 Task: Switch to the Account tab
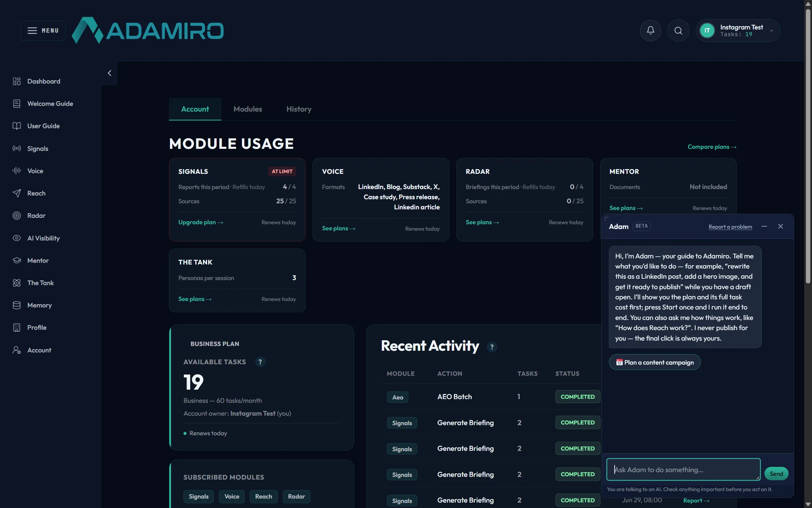(x=195, y=109)
